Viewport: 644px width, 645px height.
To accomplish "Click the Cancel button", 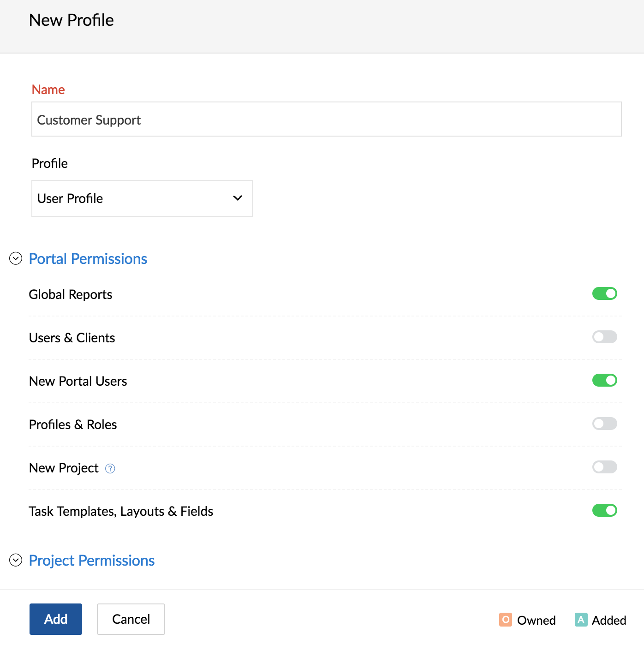I will point(131,619).
